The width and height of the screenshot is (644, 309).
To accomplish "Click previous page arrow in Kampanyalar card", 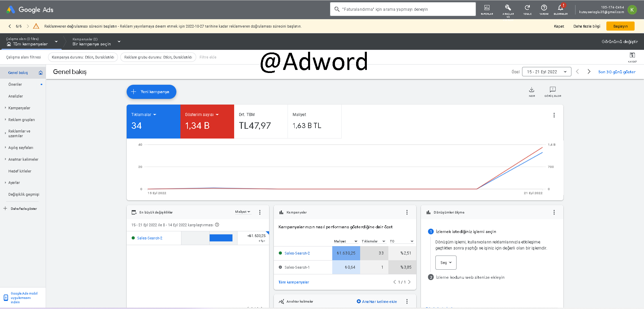I will coord(394,282).
